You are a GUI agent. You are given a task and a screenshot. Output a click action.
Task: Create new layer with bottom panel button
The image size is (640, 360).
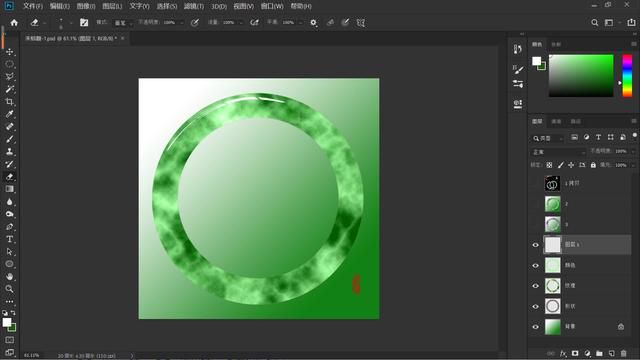611,353
